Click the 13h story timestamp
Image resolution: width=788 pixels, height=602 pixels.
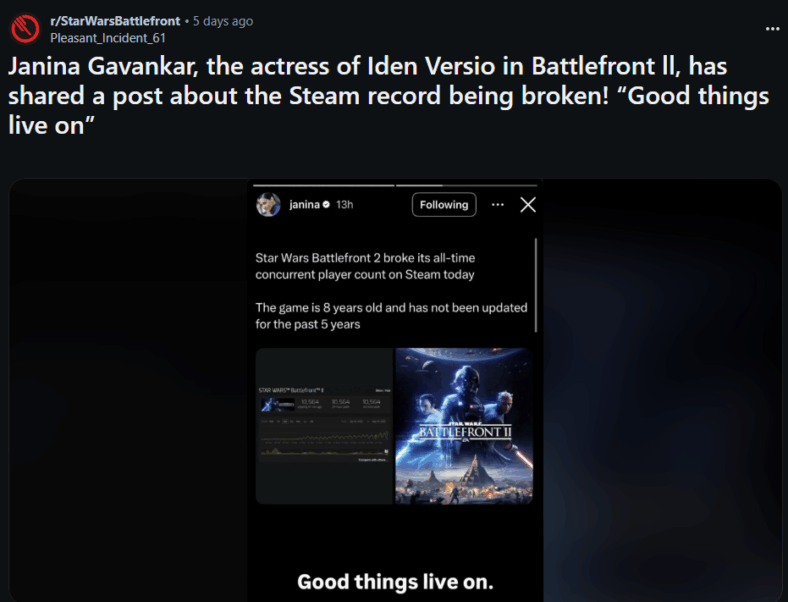coord(345,205)
